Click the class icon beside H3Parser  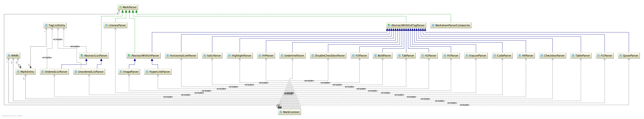(353, 56)
